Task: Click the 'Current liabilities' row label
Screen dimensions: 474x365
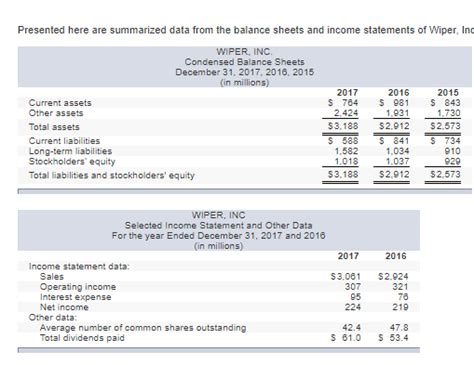Action: click(64, 141)
